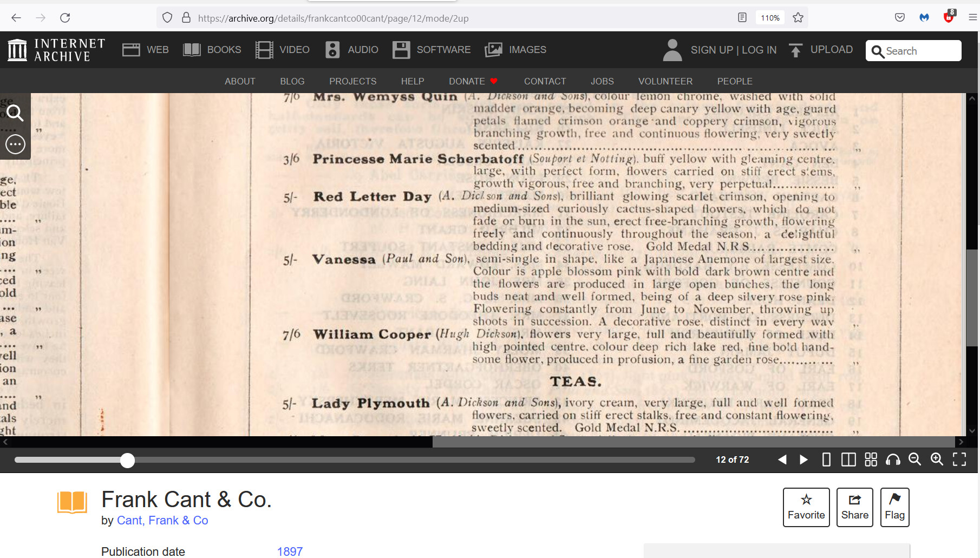Open the WEB media section

point(145,50)
